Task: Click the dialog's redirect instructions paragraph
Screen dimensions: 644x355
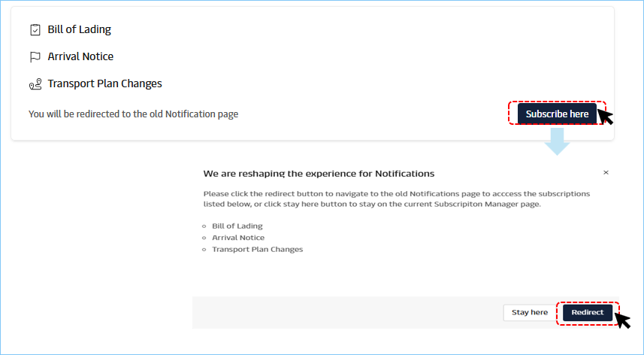Action: coord(396,199)
